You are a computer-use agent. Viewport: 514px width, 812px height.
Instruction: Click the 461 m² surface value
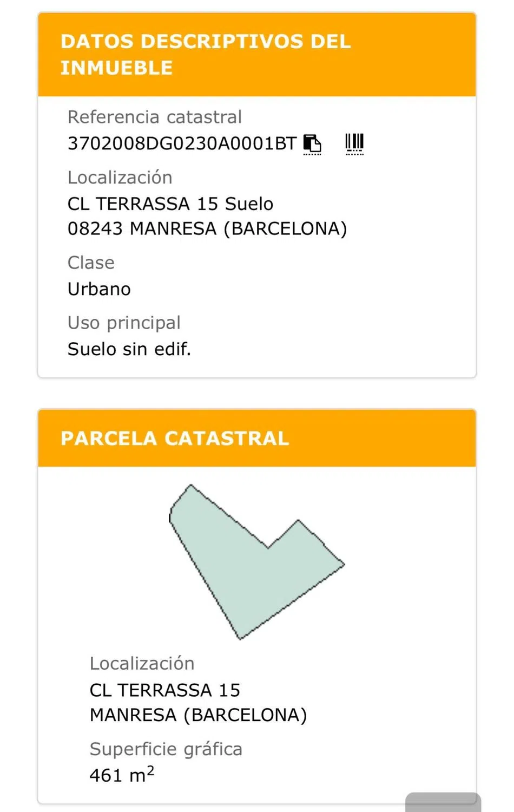122,775
